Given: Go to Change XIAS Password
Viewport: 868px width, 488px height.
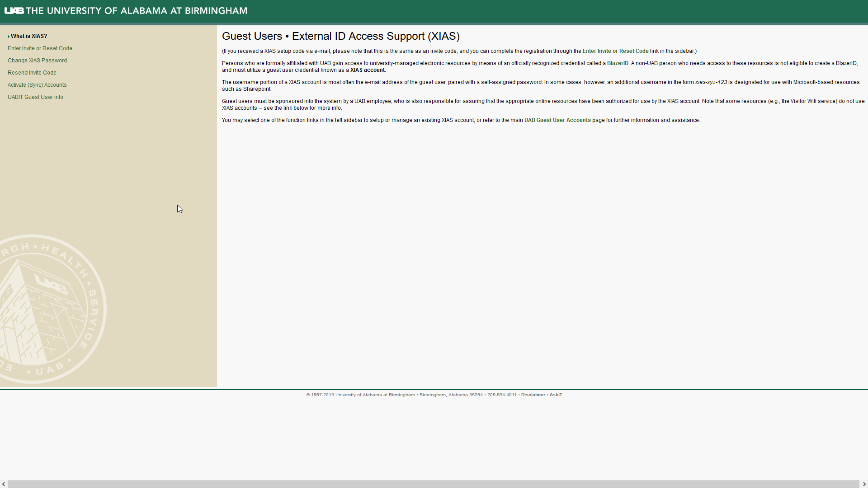Looking at the screenshot, I should [37, 61].
